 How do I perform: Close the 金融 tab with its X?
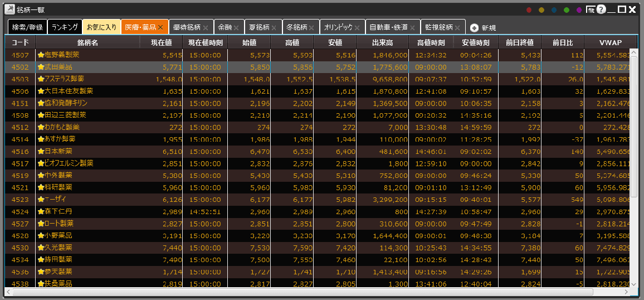tap(237, 27)
